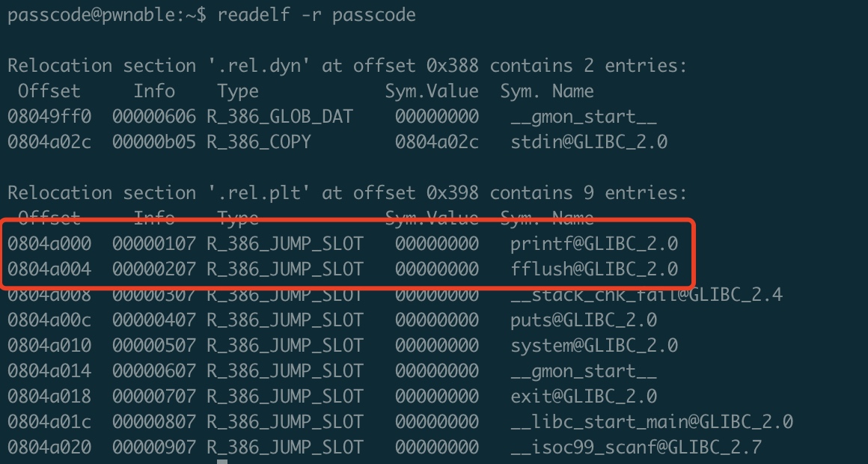Click the R_386_COPY relocation type
The image size is (868, 464).
click(x=258, y=142)
